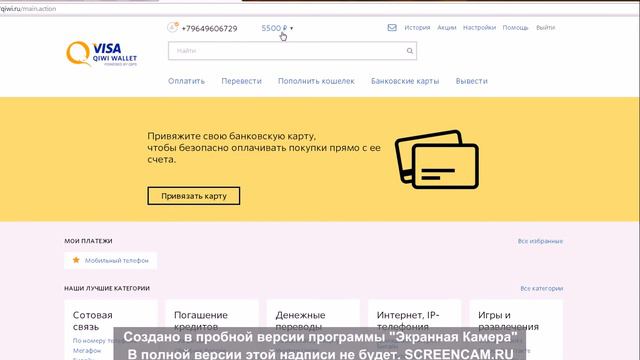Log out with Выйти link
Viewport: 640px width, 360px height.
pyautogui.click(x=545, y=27)
